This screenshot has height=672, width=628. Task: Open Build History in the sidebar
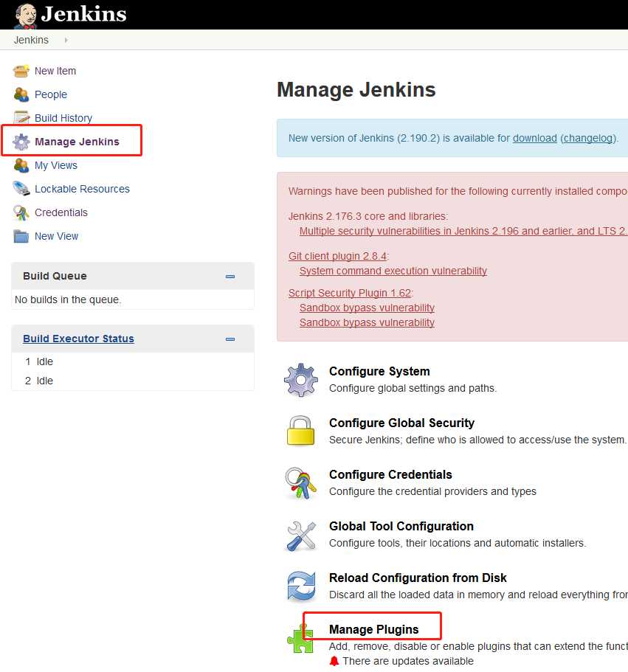(x=63, y=118)
